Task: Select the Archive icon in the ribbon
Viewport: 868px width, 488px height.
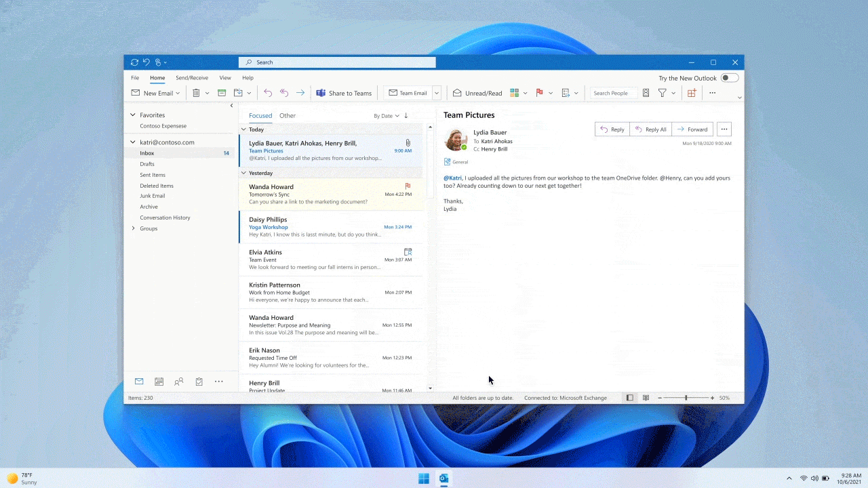Action: click(x=222, y=93)
